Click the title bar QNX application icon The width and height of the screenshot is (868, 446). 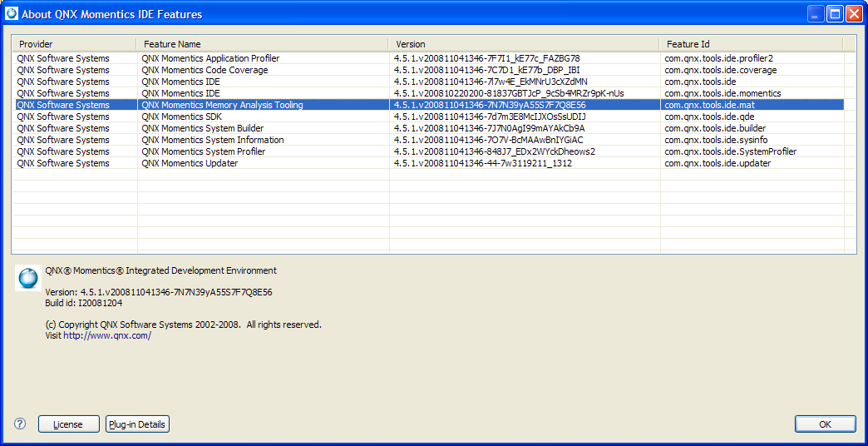pos(11,14)
